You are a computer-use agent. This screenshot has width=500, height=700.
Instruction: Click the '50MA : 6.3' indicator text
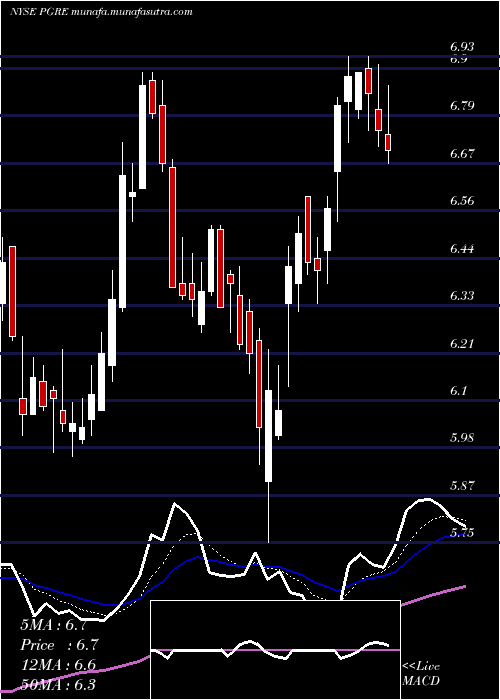[x=57, y=685]
